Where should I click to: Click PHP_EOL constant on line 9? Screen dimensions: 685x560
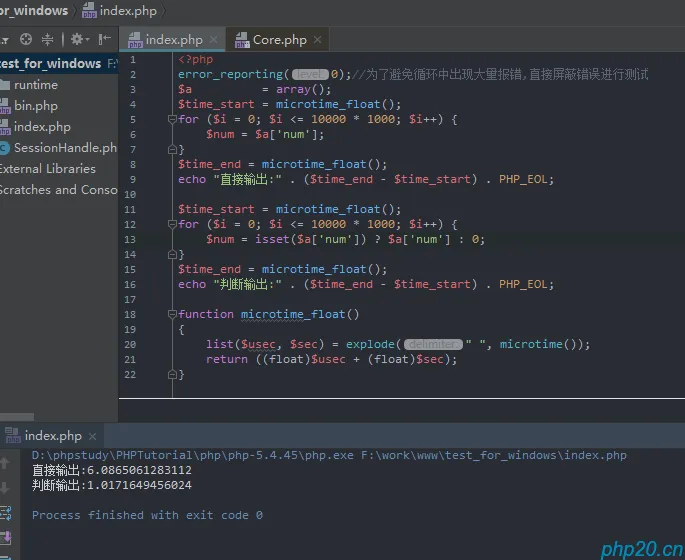523,179
